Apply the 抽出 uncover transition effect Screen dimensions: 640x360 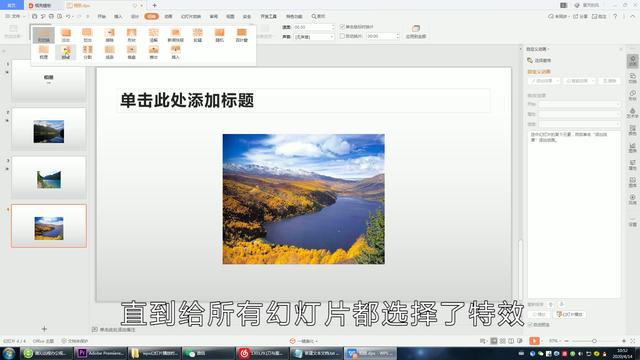pyautogui.click(x=66, y=52)
